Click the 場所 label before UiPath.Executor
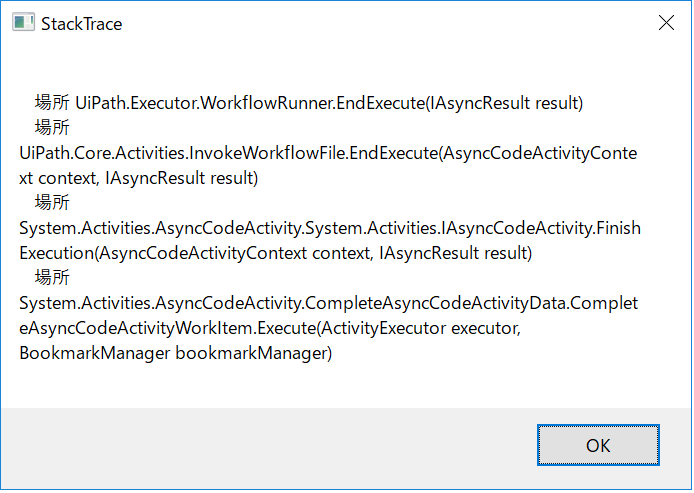This screenshot has width=694, height=493. click(52, 103)
